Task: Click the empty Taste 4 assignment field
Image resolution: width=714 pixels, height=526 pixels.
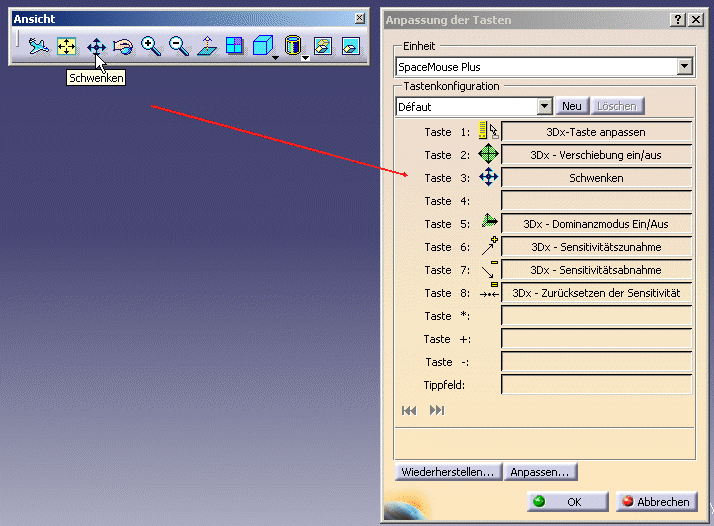Action: [596, 201]
